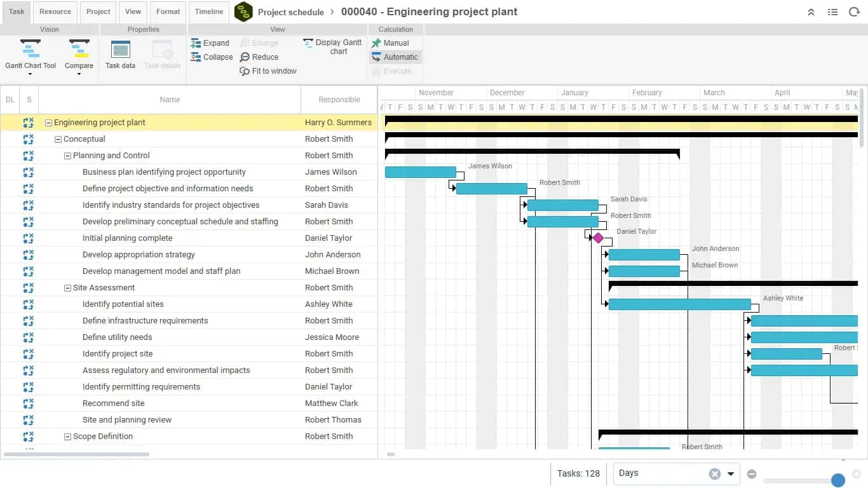868x488 pixels.
Task: Expand all tasks with Expand
Action: click(210, 43)
